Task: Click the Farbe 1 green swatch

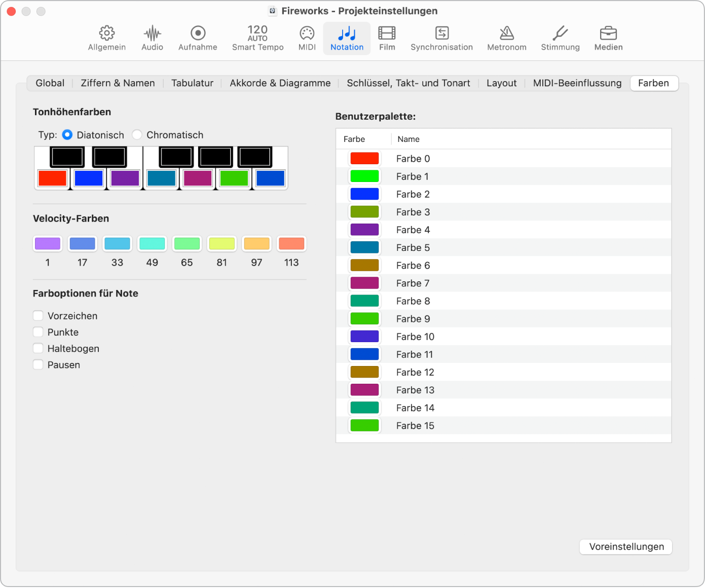Action: [364, 176]
